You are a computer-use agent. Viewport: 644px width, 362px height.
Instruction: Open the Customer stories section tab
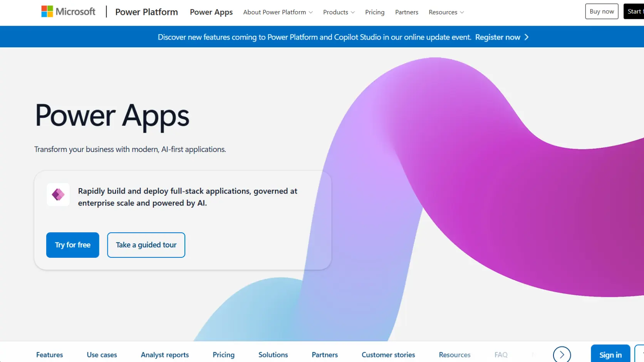[x=388, y=355]
